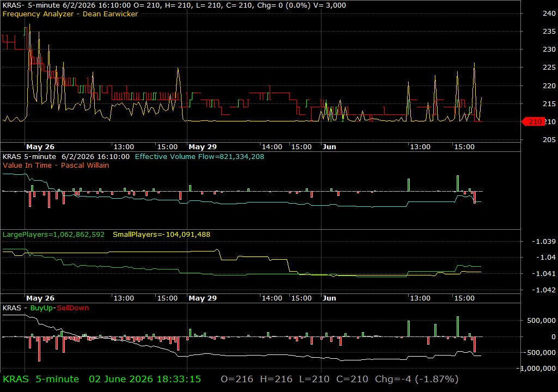Click 'May 29' on the upper time axis
This screenshot has width=558, height=392.
tap(203, 147)
